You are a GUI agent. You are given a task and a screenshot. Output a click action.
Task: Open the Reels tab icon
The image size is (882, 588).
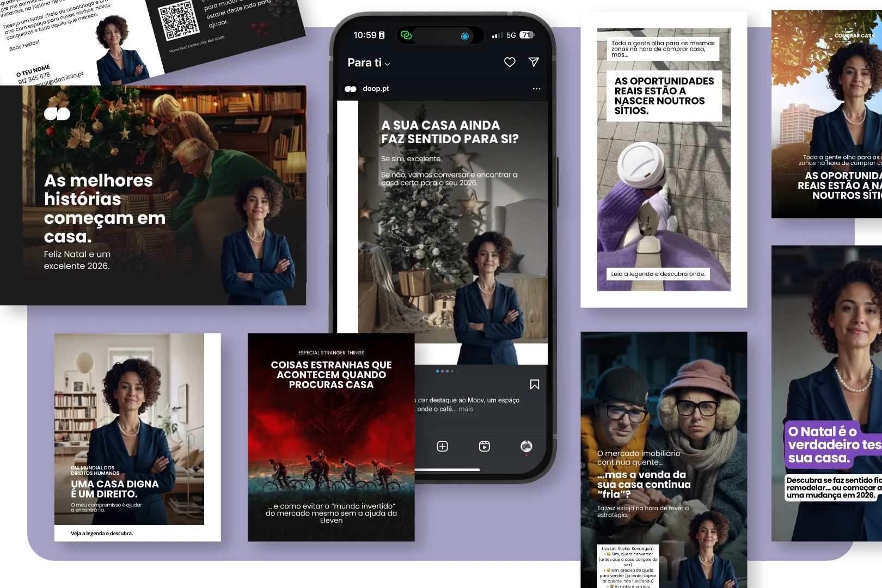pyautogui.click(x=484, y=446)
